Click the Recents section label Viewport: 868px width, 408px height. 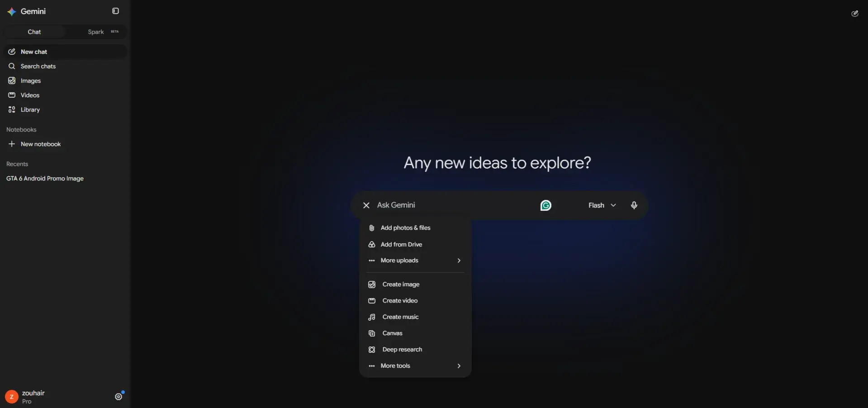click(x=17, y=164)
